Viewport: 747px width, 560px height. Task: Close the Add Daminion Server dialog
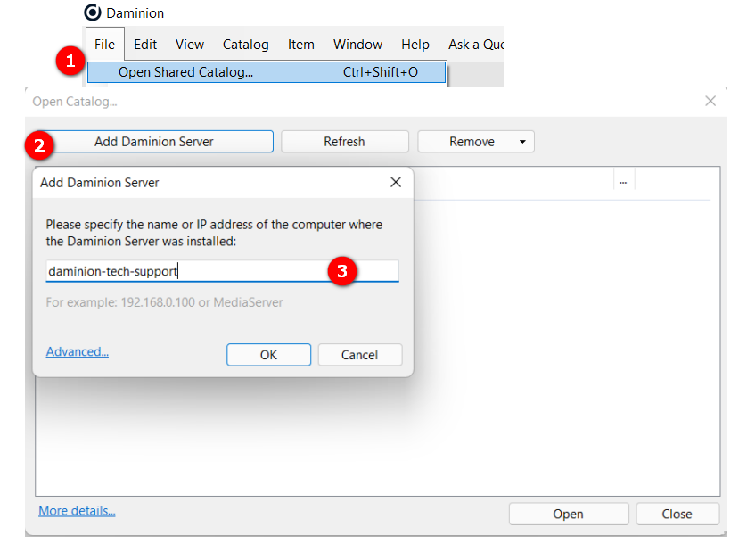396,182
